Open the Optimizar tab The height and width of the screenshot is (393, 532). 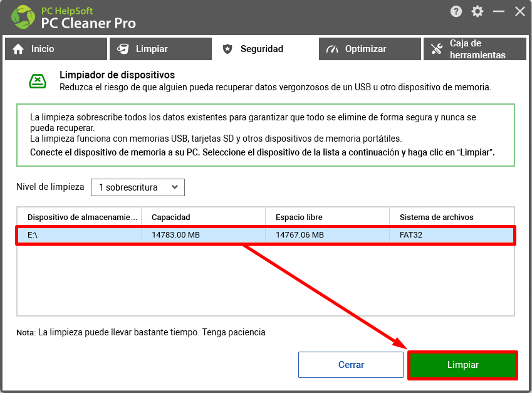(370, 49)
